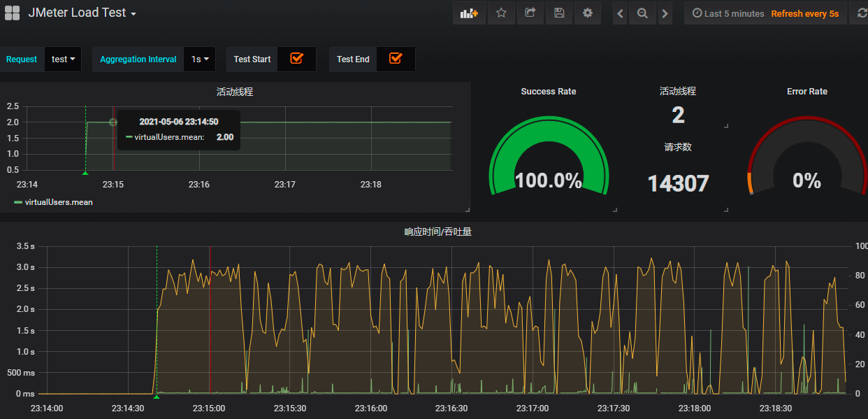Click the Refresh every 5s text
The width and height of the screenshot is (868, 419).
click(x=805, y=13)
